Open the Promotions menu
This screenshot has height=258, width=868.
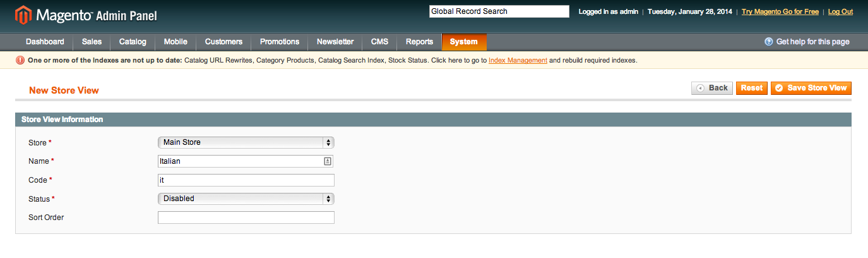pos(280,42)
